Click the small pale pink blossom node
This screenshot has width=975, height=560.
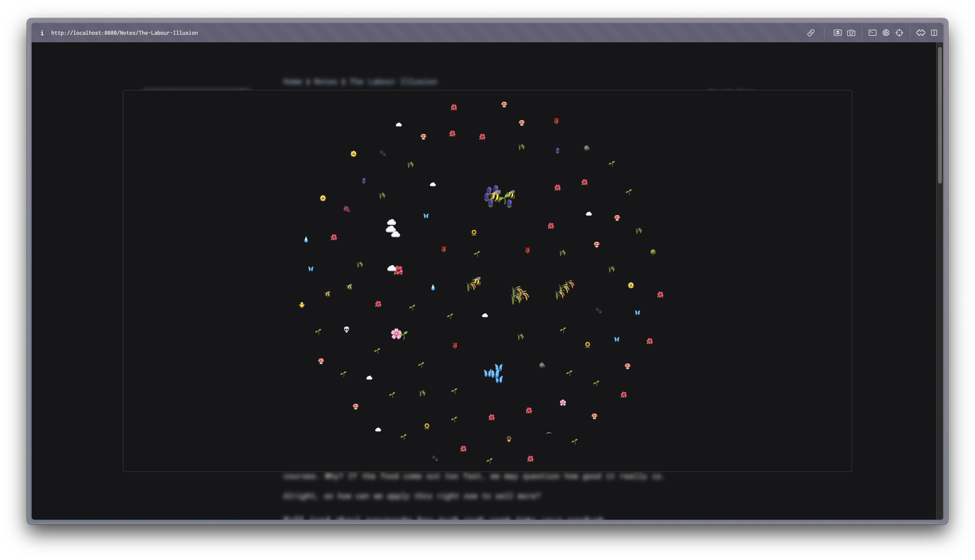click(x=563, y=403)
